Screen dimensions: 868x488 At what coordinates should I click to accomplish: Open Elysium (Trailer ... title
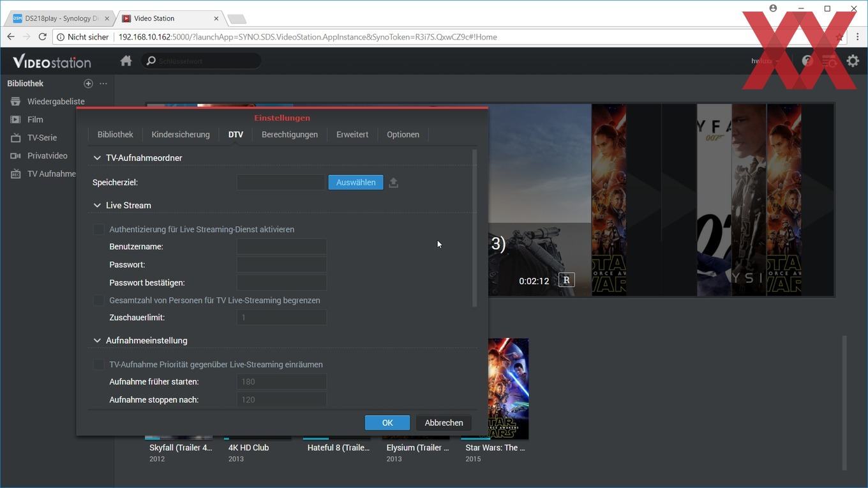[x=417, y=448]
